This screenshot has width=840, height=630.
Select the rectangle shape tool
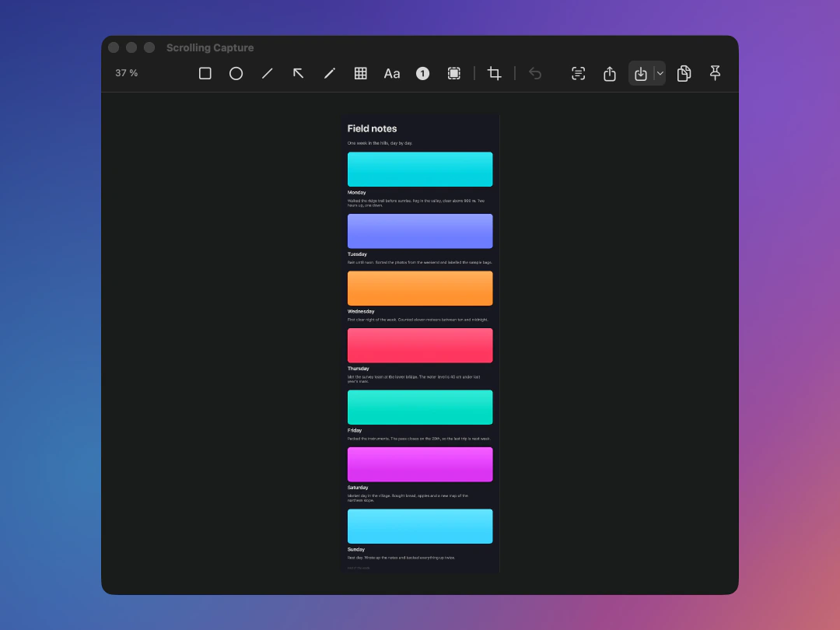click(x=205, y=73)
